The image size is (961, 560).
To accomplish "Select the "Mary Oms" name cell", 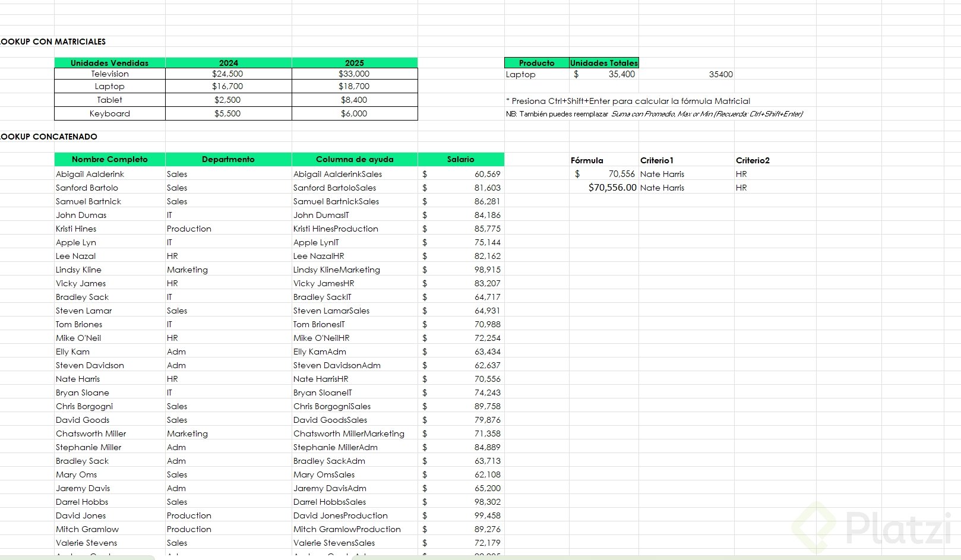I will tap(110, 474).
